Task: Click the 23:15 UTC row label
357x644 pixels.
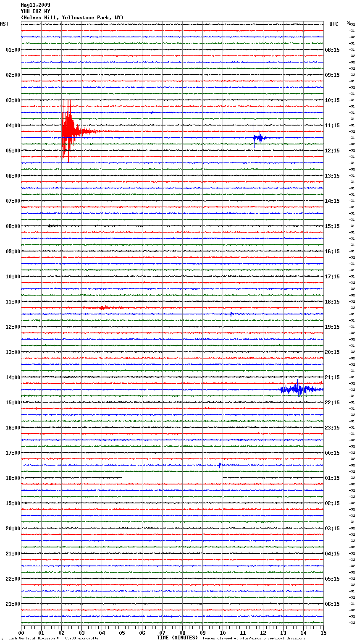Action: (332, 428)
